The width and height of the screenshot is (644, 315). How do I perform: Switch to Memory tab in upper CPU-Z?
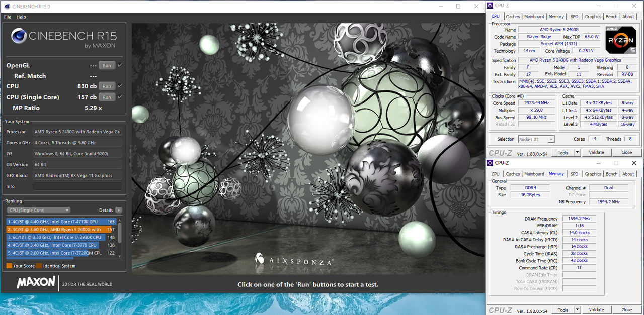pos(556,17)
